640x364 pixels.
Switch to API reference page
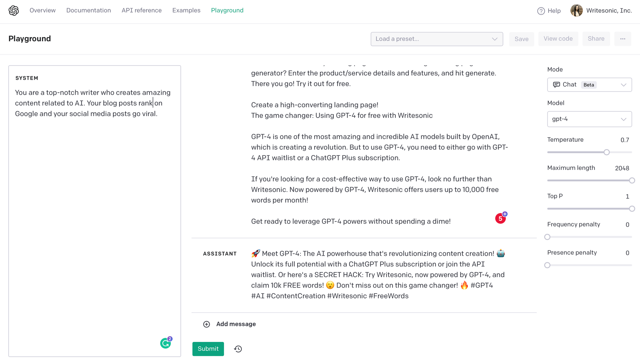141,11
